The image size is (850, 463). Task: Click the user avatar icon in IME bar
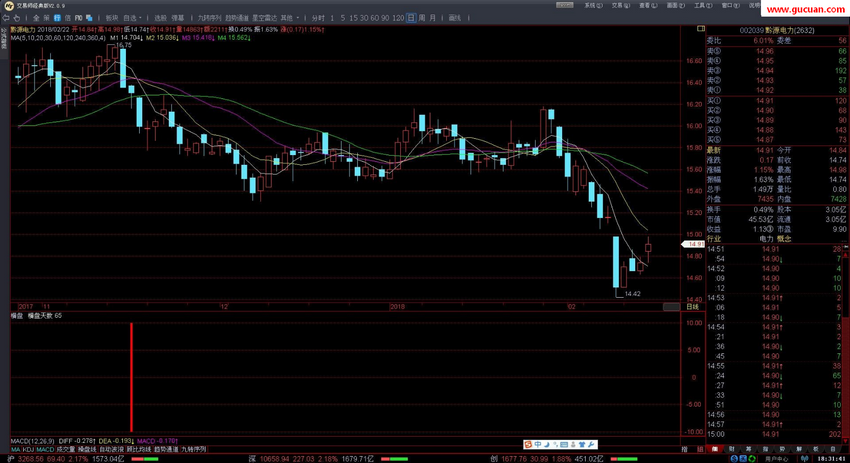point(573,445)
